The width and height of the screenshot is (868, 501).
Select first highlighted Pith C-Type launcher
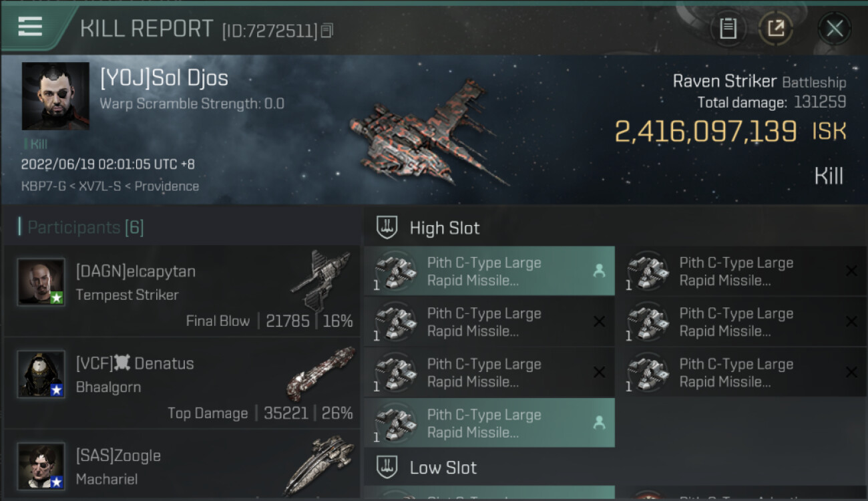[x=489, y=271]
